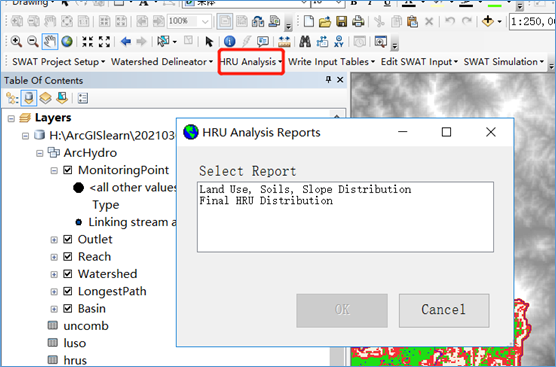The width and height of the screenshot is (556, 367).
Task: Open Table Of Contents options icon
Action: [x=83, y=98]
